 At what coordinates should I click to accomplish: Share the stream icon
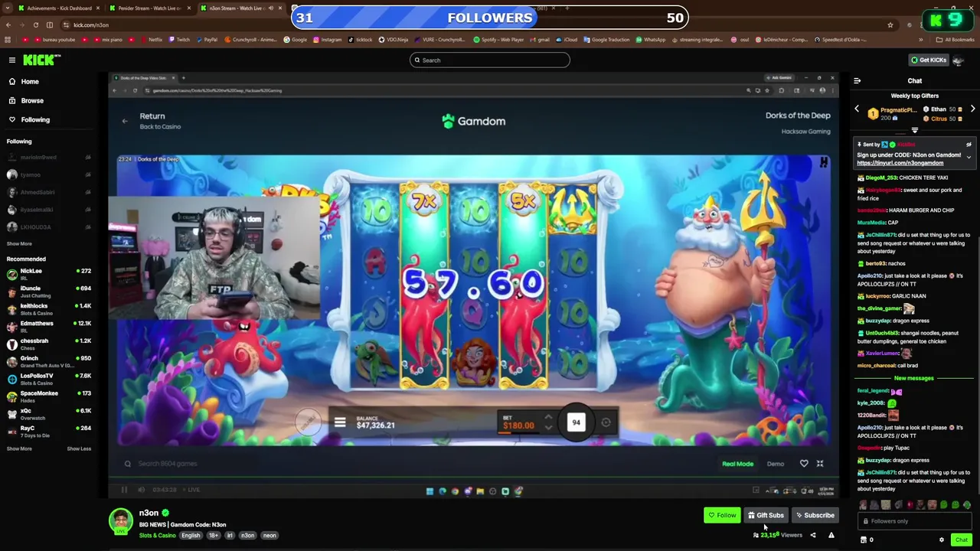pos(813,536)
